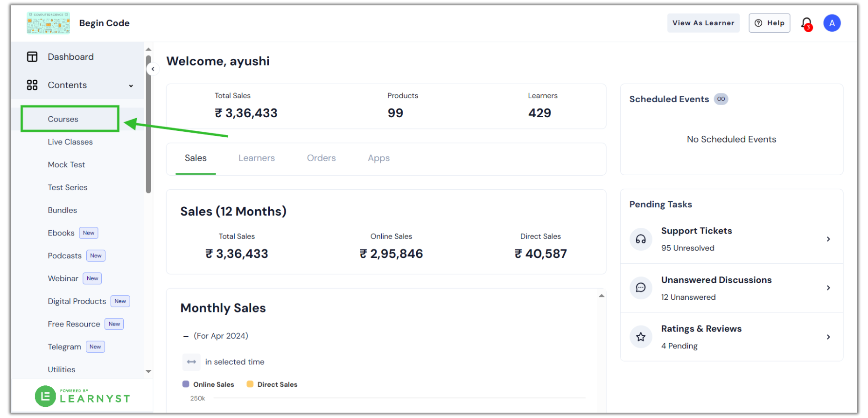
Task: Click the Learnyst logo in footer
Action: point(83,397)
